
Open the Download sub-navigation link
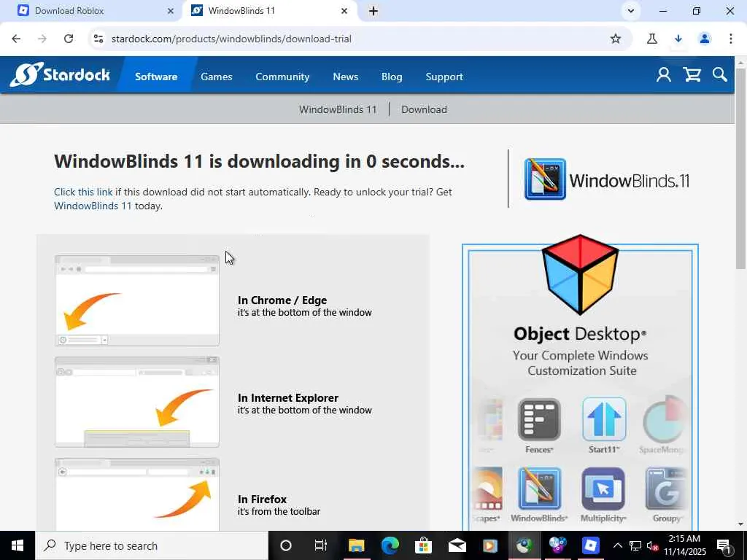pos(424,109)
